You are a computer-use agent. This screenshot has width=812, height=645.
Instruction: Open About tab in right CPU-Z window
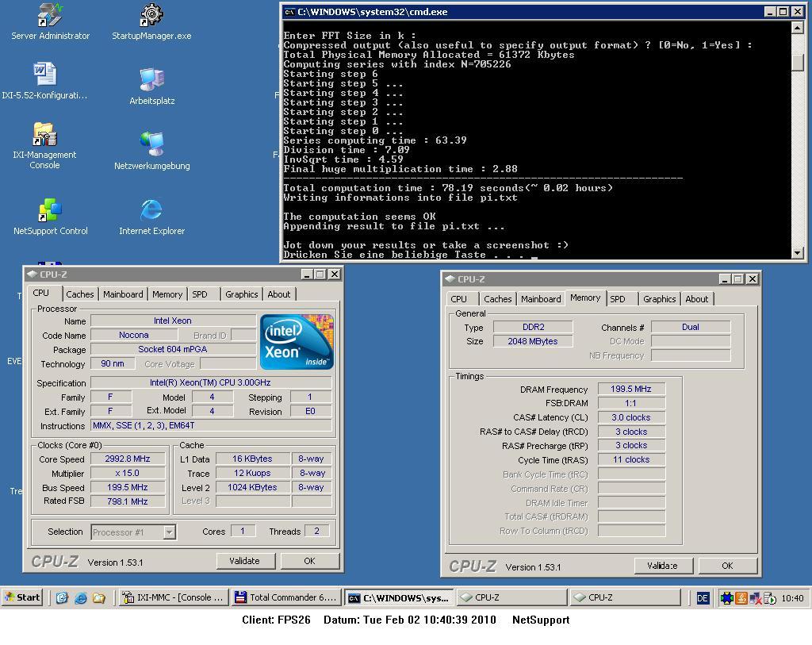pyautogui.click(x=696, y=299)
